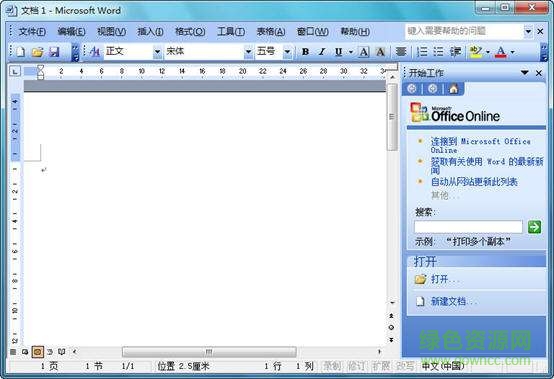Open the 文件(F) menu
This screenshot has width=554, height=379.
(x=32, y=32)
